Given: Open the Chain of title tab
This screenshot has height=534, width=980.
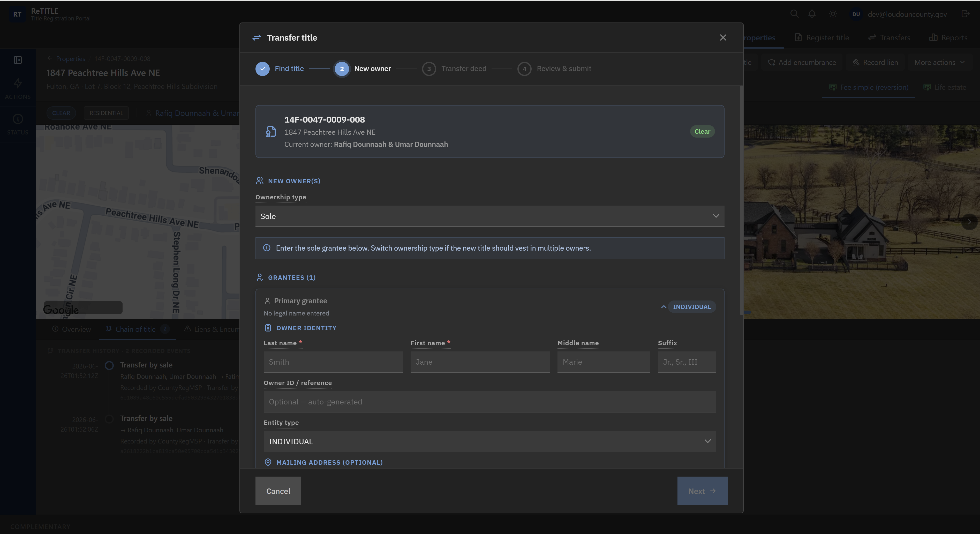Looking at the screenshot, I should 137,329.
